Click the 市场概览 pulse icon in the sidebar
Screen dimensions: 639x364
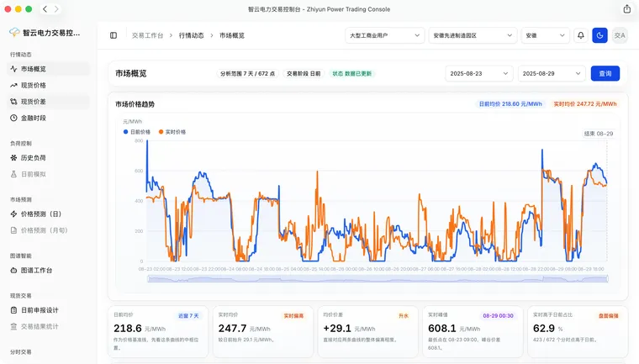[13, 69]
